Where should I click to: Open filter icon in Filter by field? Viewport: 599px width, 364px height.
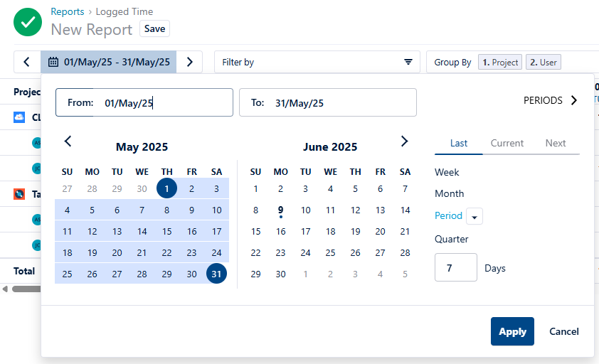[408, 62]
